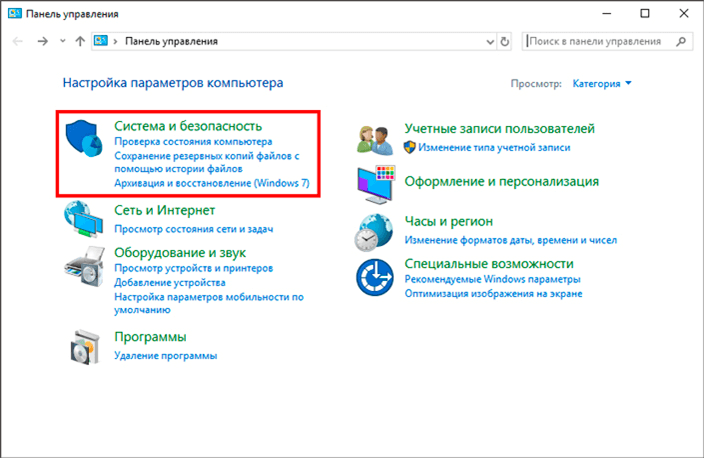Click the Ease of Access blue circle icon
Viewport: 704px width, 458px height.
(x=375, y=277)
